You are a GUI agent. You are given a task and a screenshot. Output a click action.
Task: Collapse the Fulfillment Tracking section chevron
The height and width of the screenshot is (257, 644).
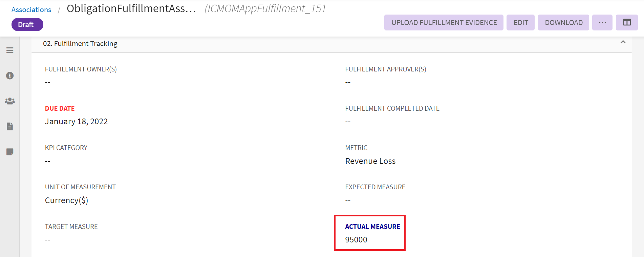623,42
